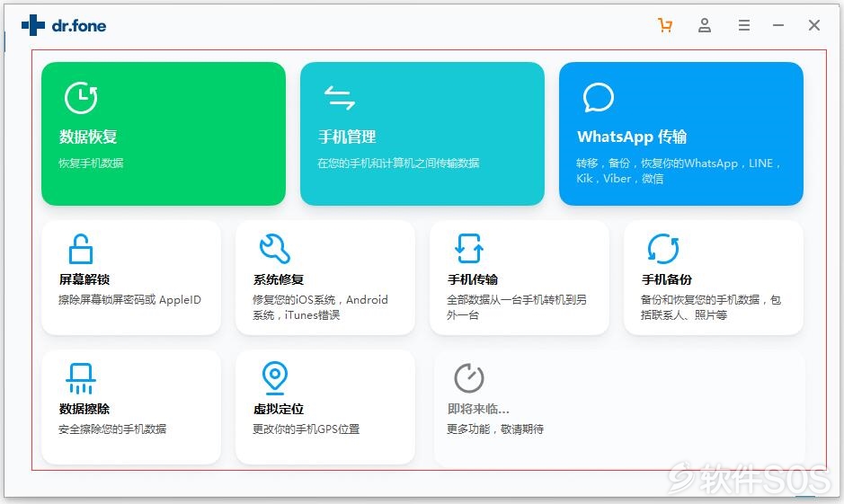Click 更改你的手机GPS位置 description
The image size is (844, 504).
pos(307,429)
